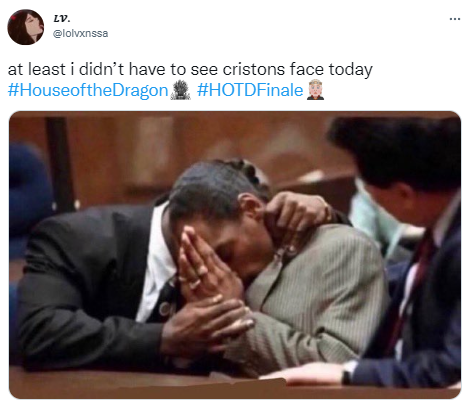Viewport: 471px width, 407px height.
Task: Click the blue chair in photo background
Action: (x=29, y=187)
